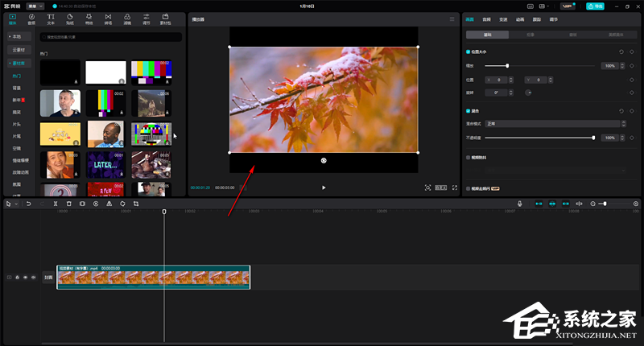Switch to the Speed (变速) tab
Screen dimensions: 644x346
503,19
